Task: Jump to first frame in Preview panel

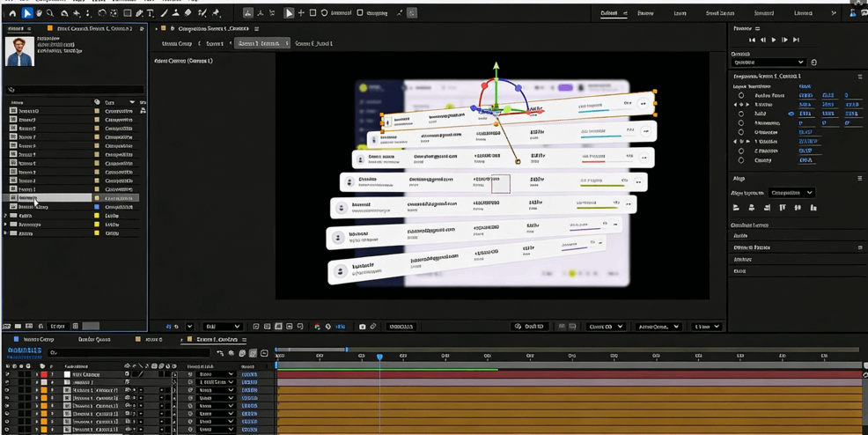Action: (x=752, y=40)
